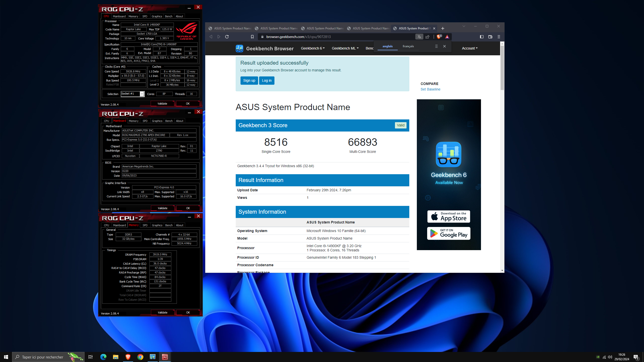The width and height of the screenshot is (644, 362).
Task: Click the page vertical scrollbar thumb
Action: [x=502, y=68]
